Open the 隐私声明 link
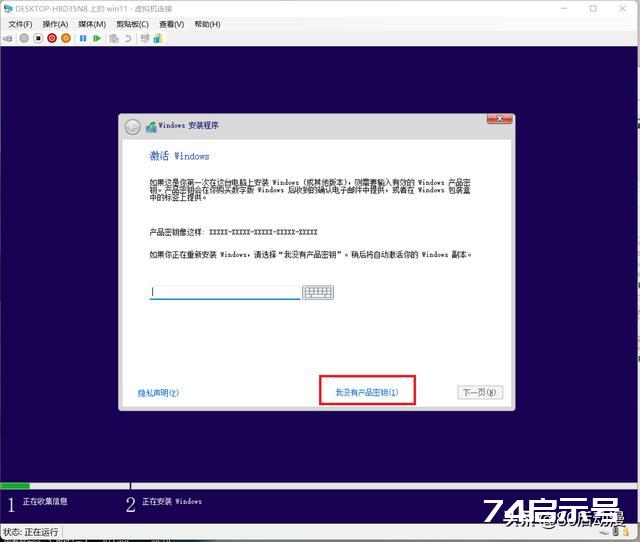Viewport: 640px width, 542px height. point(158,393)
